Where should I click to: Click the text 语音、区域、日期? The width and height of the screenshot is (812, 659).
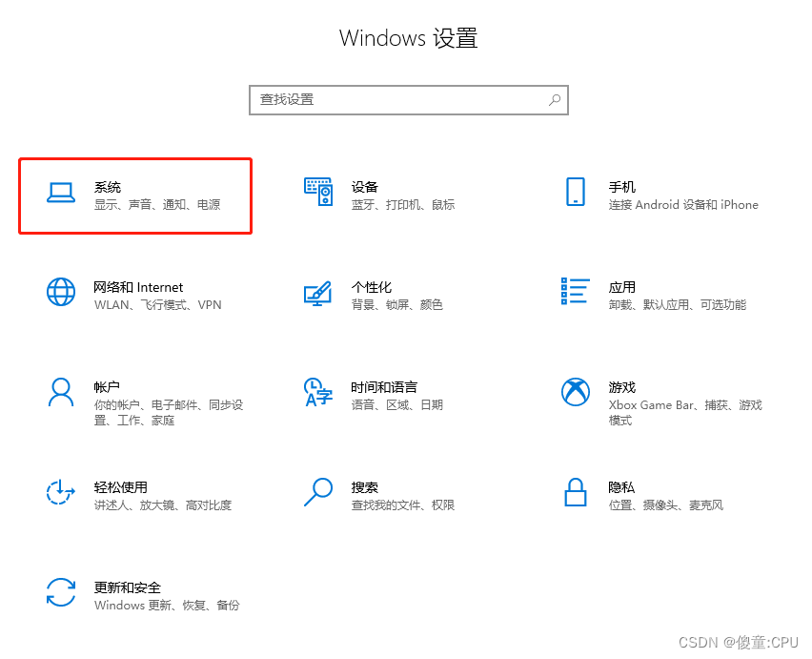tap(397, 404)
